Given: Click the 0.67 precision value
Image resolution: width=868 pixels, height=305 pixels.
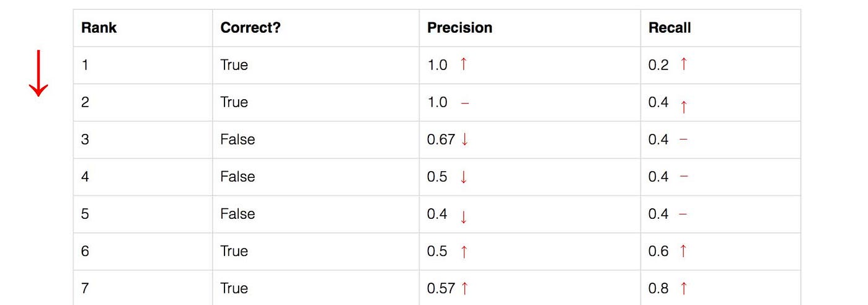Looking at the screenshot, I should click(x=441, y=139).
